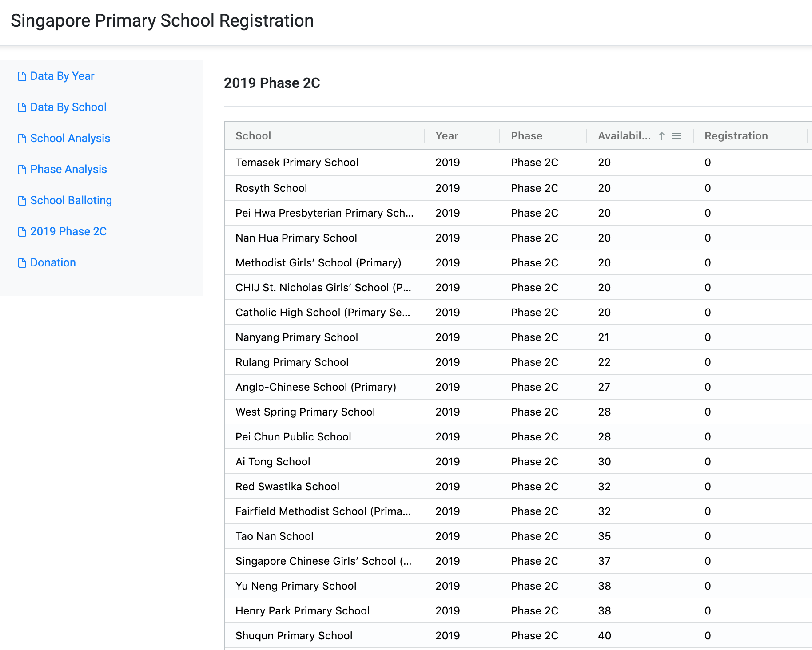Select the Temasek Primary School row

click(x=297, y=162)
